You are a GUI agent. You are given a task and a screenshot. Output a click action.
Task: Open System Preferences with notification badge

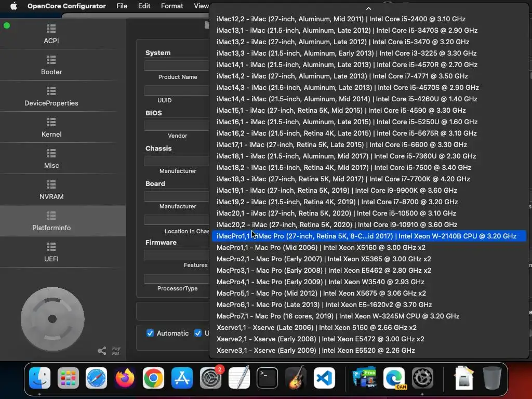point(210,378)
